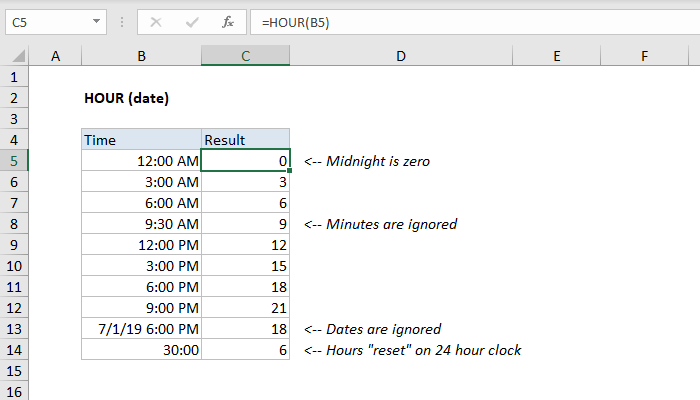Screen dimensions: 700x400
Task: Select result cell showing 0
Action: point(246,161)
